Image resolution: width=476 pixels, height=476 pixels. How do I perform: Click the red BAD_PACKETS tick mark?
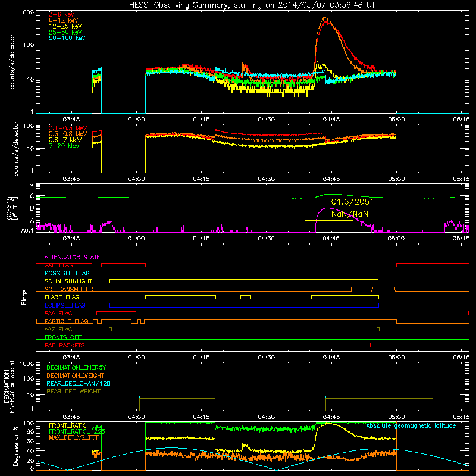tap(371, 345)
